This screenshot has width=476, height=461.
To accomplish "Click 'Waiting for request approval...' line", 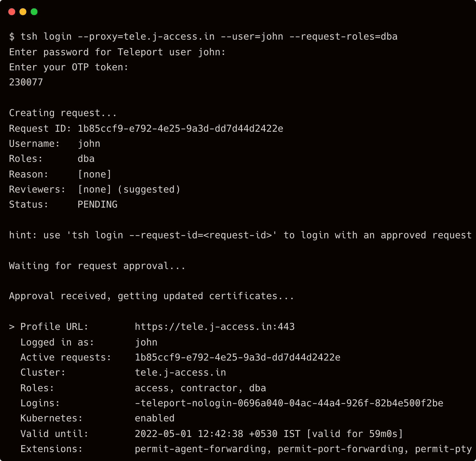I will [97, 266].
